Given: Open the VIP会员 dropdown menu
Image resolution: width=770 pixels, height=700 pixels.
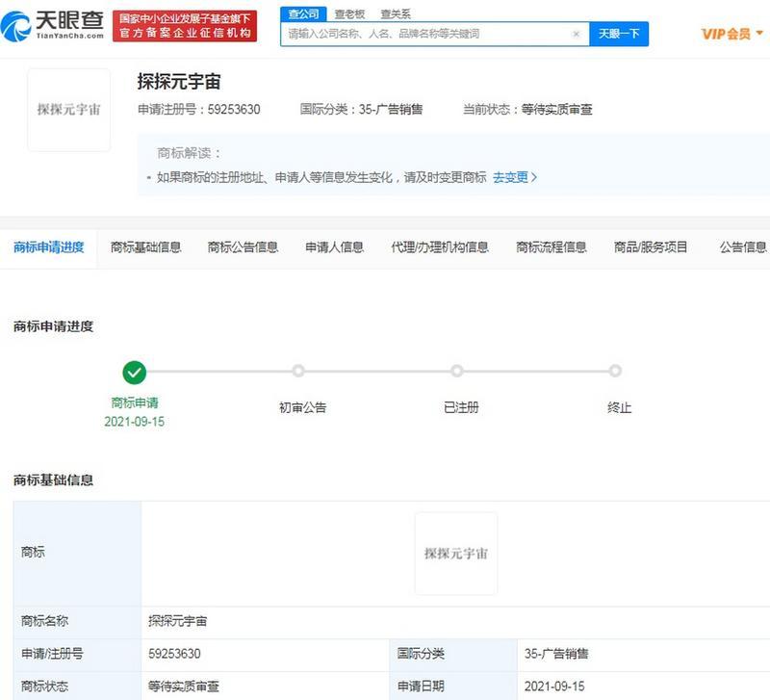Looking at the screenshot, I should click(731, 34).
